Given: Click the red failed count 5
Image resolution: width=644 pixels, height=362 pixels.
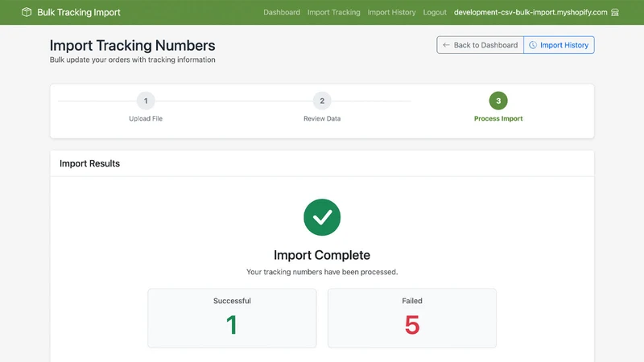Looking at the screenshot, I should (x=412, y=325).
